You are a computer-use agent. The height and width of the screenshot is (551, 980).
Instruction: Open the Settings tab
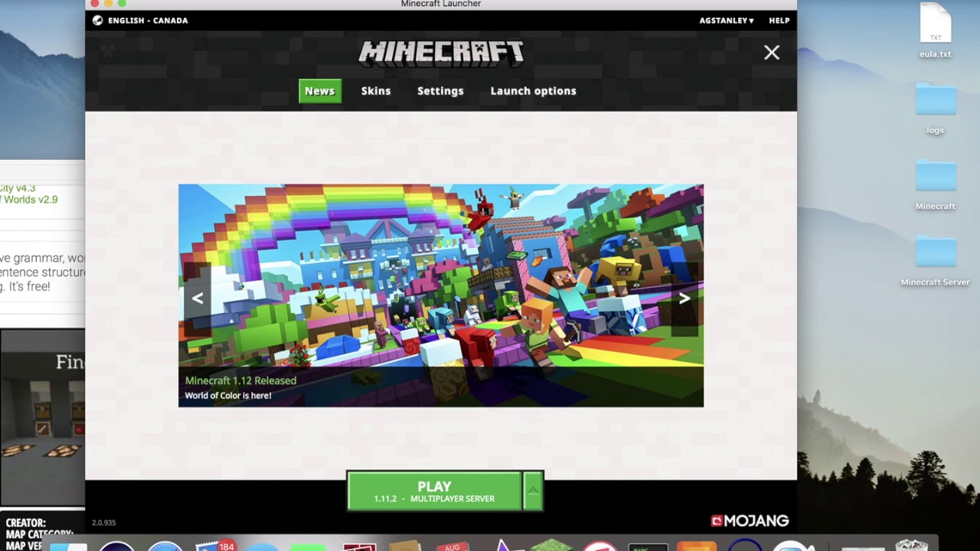pyautogui.click(x=440, y=91)
